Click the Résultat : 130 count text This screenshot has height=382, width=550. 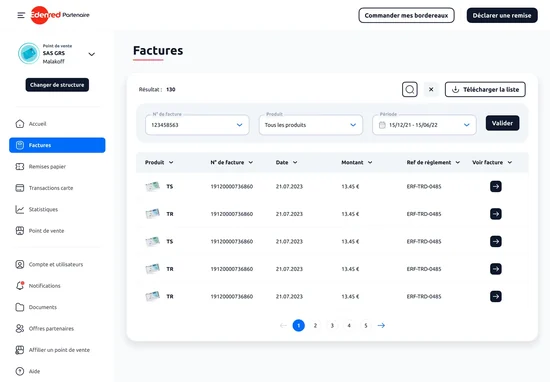pyautogui.click(x=157, y=89)
